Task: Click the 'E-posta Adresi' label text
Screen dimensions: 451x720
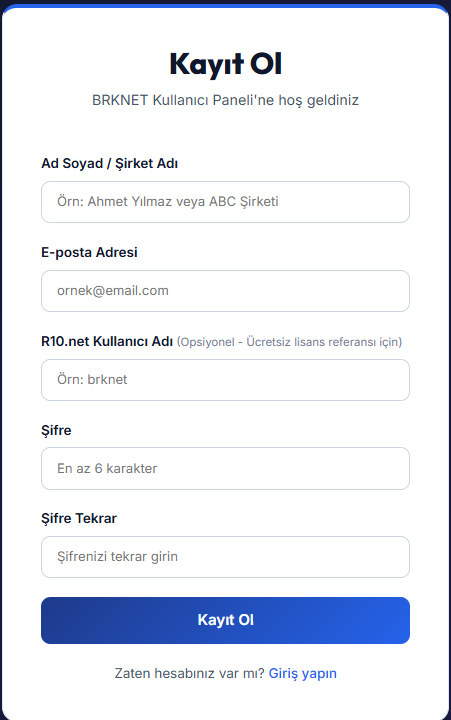Action: 89,253
